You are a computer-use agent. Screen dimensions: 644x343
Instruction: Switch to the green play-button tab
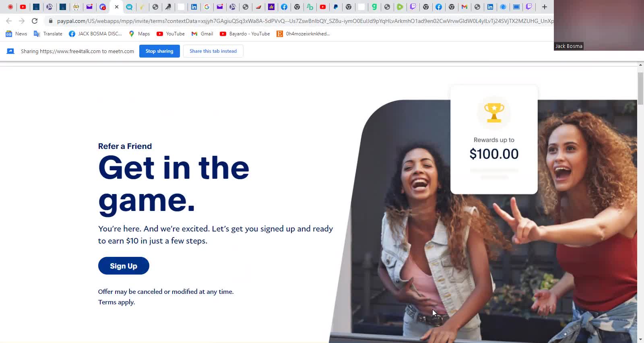tap(400, 7)
